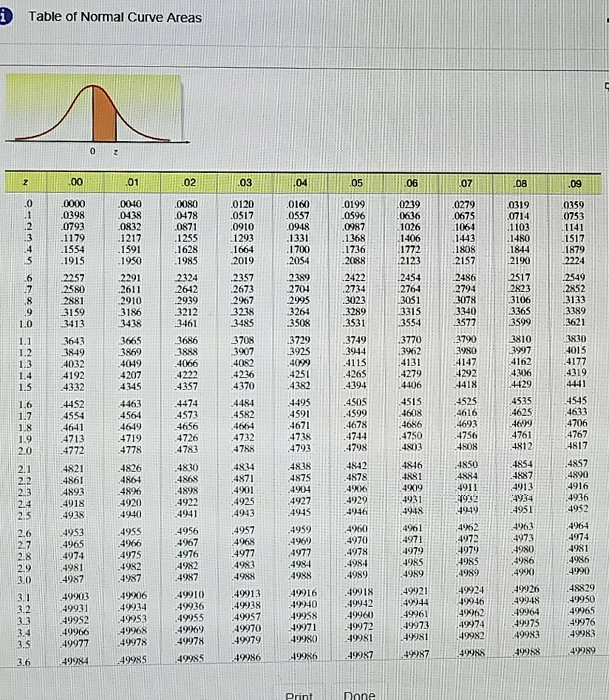Viewport: 609px width, 700px height.
Task: Click the normal curve diagram
Action: tap(92, 111)
